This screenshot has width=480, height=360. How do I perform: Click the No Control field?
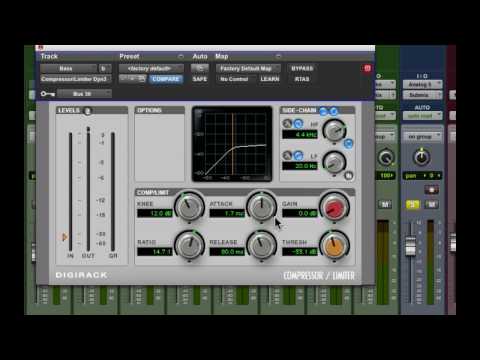pyautogui.click(x=236, y=79)
